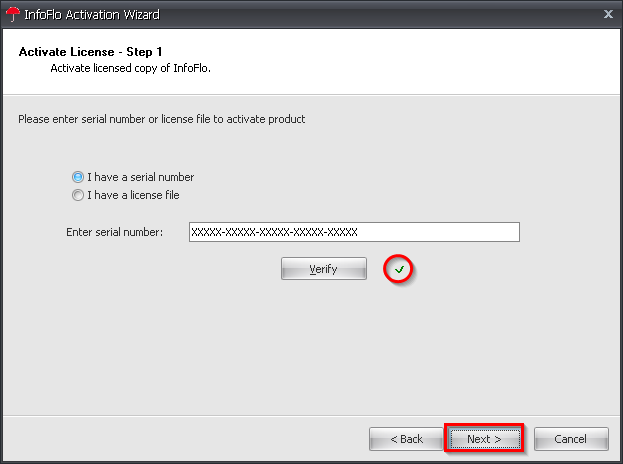Click the InfoFlo umbrella icon in title bar
This screenshot has height=464, width=623.
pyautogui.click(x=11, y=14)
